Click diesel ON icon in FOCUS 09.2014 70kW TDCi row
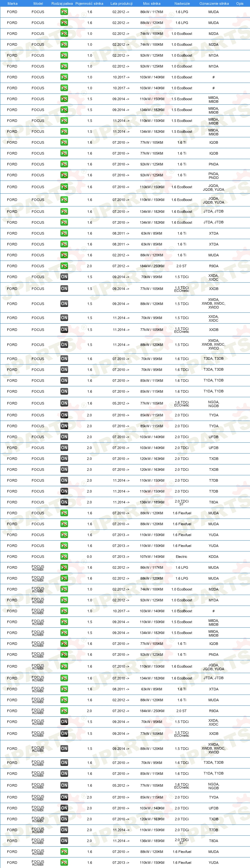This screenshot has width=250, height=868. coord(64,277)
